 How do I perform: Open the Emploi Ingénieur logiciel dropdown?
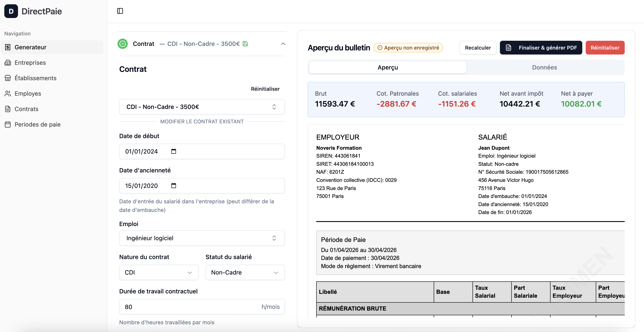202,238
